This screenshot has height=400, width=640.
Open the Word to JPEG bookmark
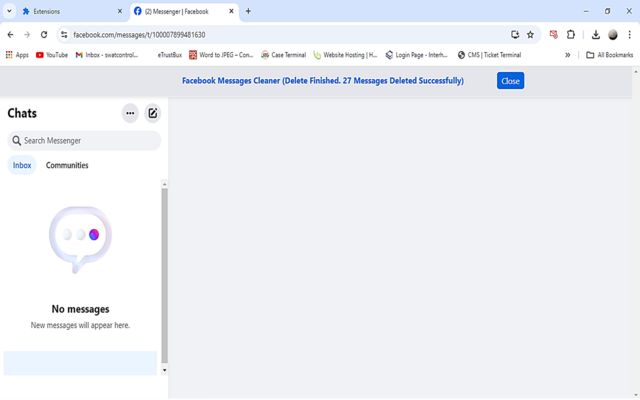[221, 55]
